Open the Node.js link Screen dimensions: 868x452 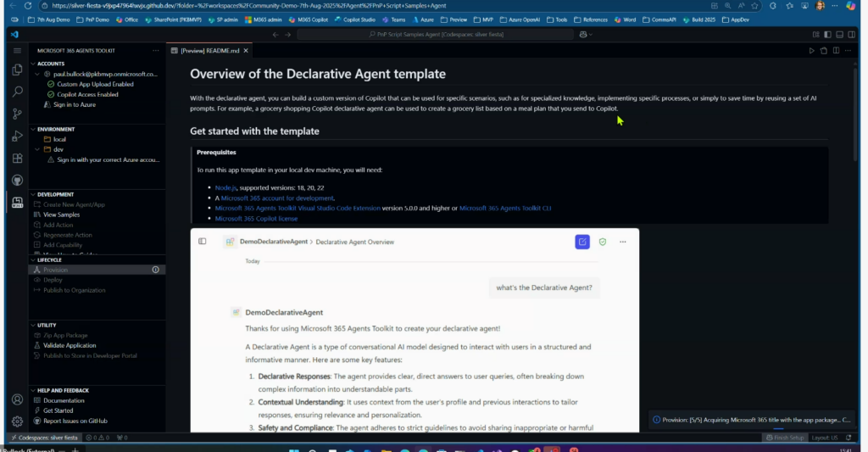click(225, 187)
